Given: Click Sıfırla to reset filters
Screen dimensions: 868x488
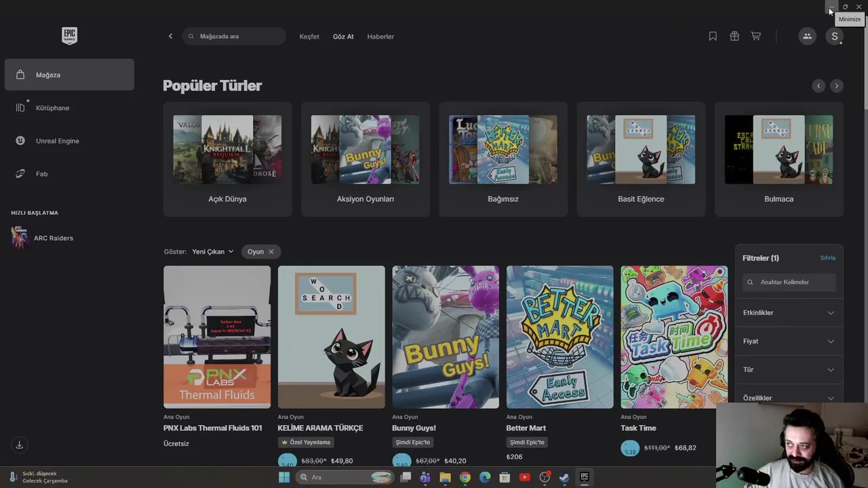Looking at the screenshot, I should 827,258.
